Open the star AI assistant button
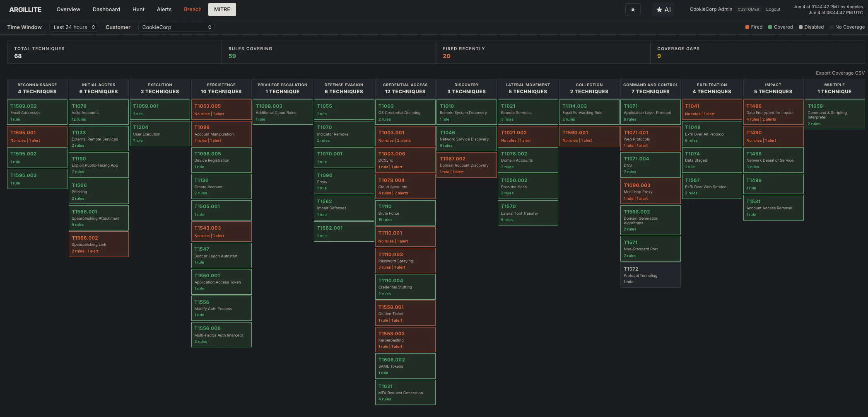This screenshot has width=868, height=417. 663,10
